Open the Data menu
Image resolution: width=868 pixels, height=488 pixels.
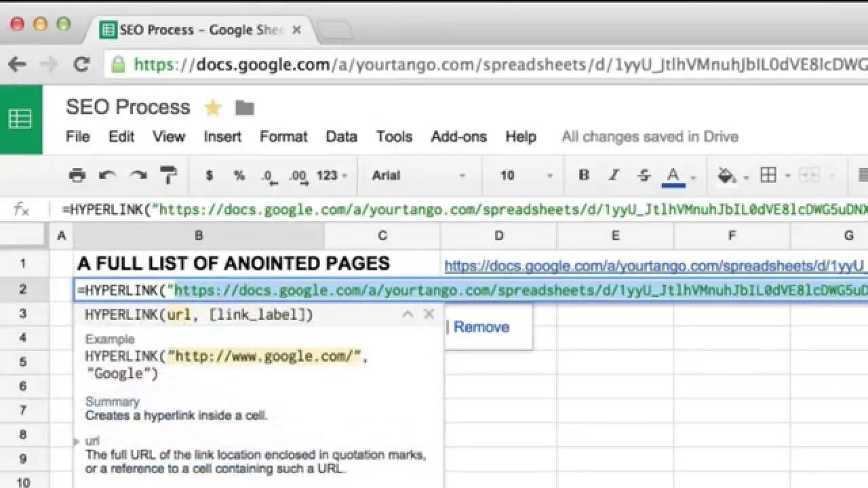(x=341, y=137)
